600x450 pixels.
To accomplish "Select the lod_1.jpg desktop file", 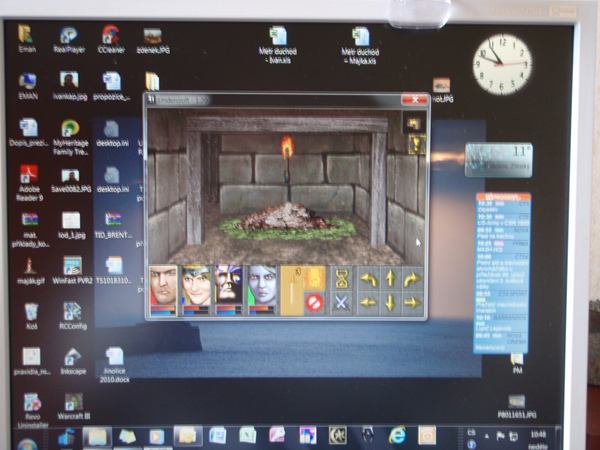I will pos(72,226).
